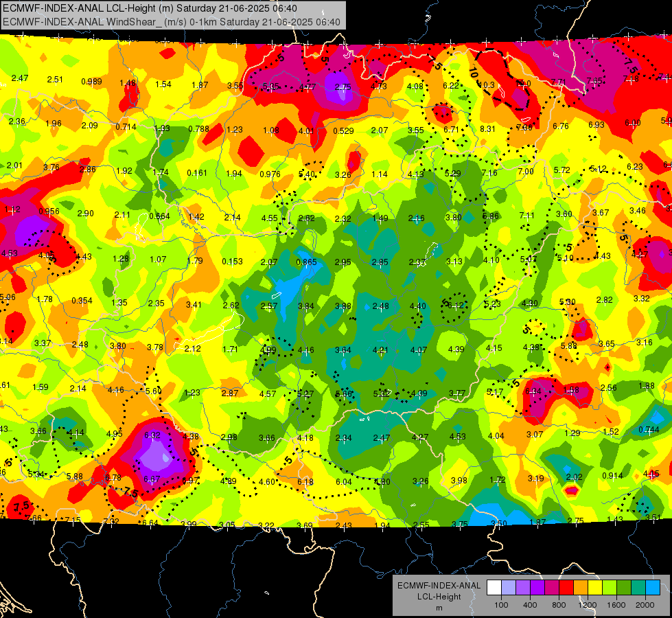Screen dimensions: 672x618
Task: Click the 1600 legend scale label
Action: 616,605
